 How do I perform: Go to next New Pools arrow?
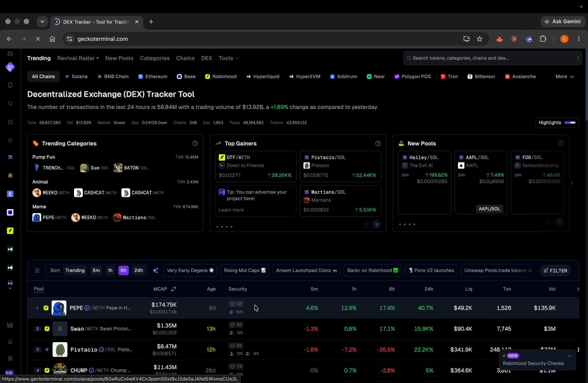559,222
